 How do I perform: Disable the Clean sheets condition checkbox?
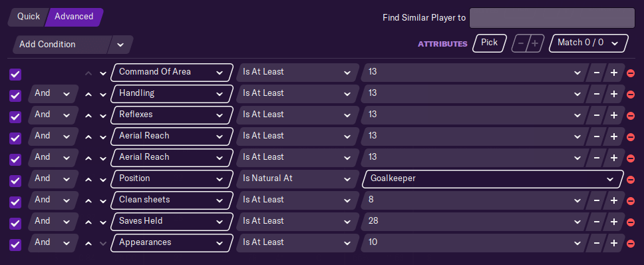15,202
